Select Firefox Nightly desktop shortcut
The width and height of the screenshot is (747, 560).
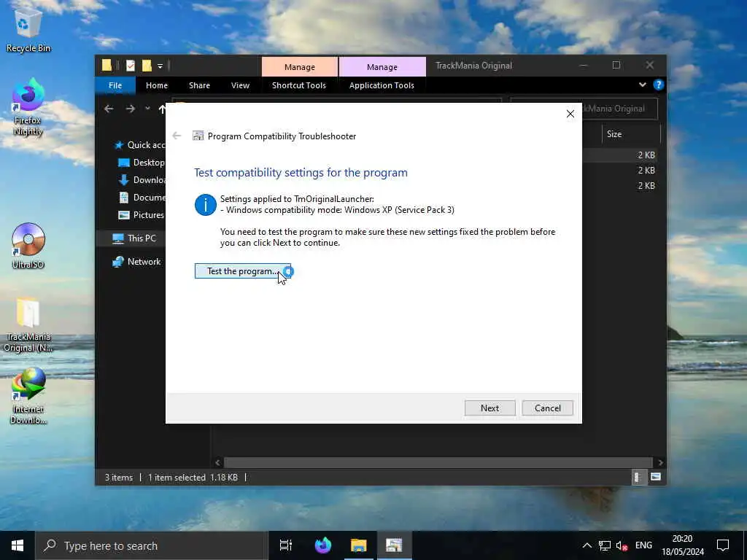(28, 108)
